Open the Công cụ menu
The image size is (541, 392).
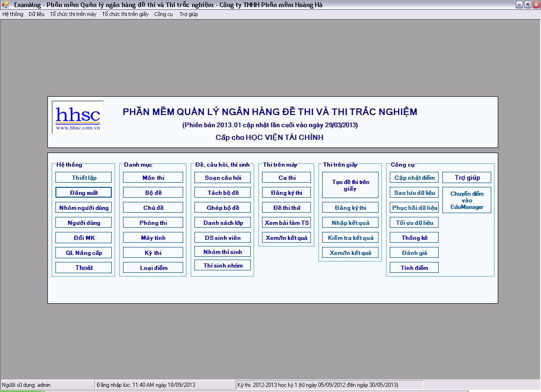click(x=163, y=14)
